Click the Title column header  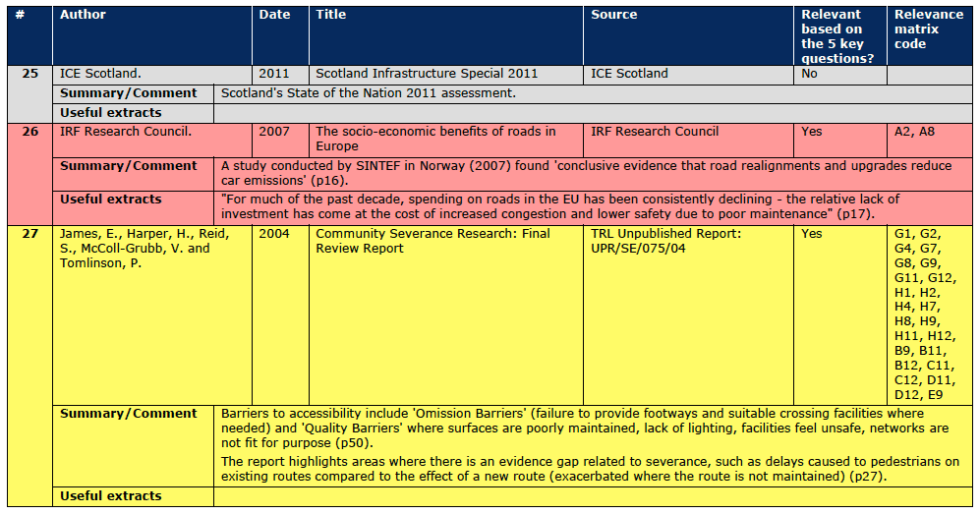coord(331,15)
